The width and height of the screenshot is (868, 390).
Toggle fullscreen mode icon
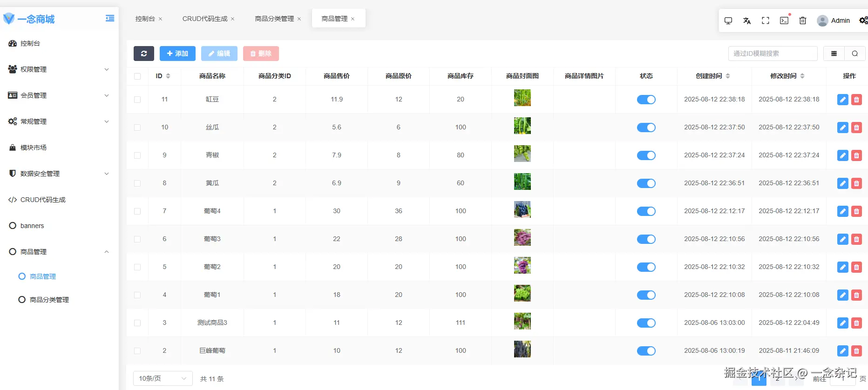pyautogui.click(x=766, y=20)
